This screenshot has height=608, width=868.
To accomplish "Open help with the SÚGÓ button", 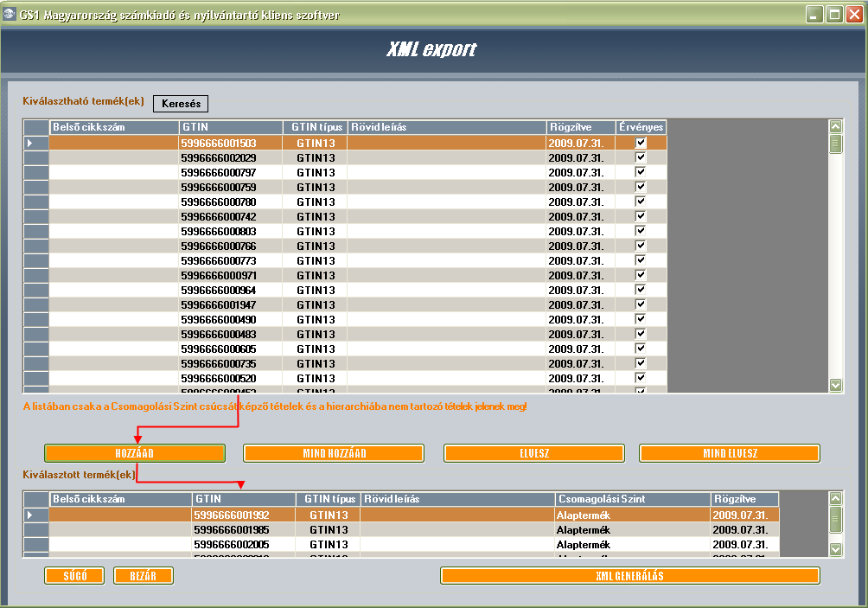I will 74,576.
